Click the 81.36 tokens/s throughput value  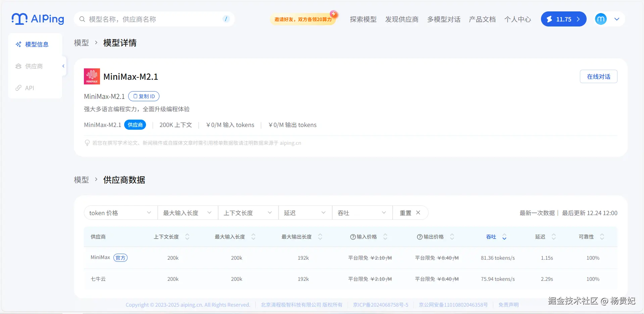click(x=498, y=258)
